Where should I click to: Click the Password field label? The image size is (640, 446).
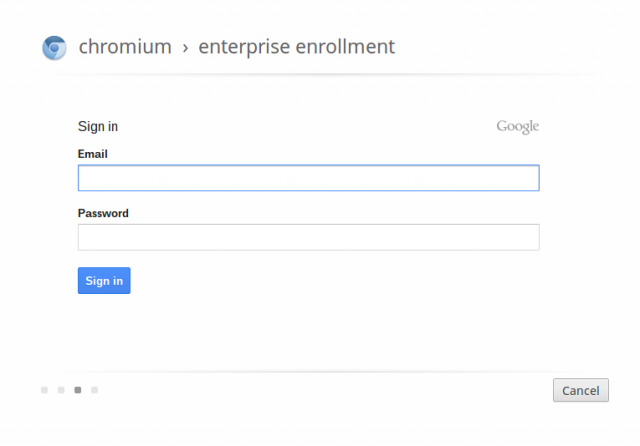point(103,213)
